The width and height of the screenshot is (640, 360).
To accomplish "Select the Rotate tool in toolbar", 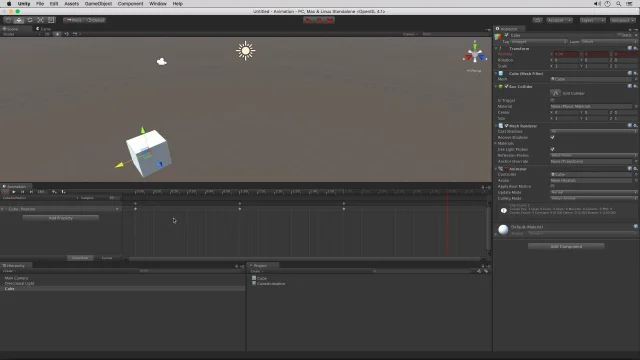I will coord(30,20).
